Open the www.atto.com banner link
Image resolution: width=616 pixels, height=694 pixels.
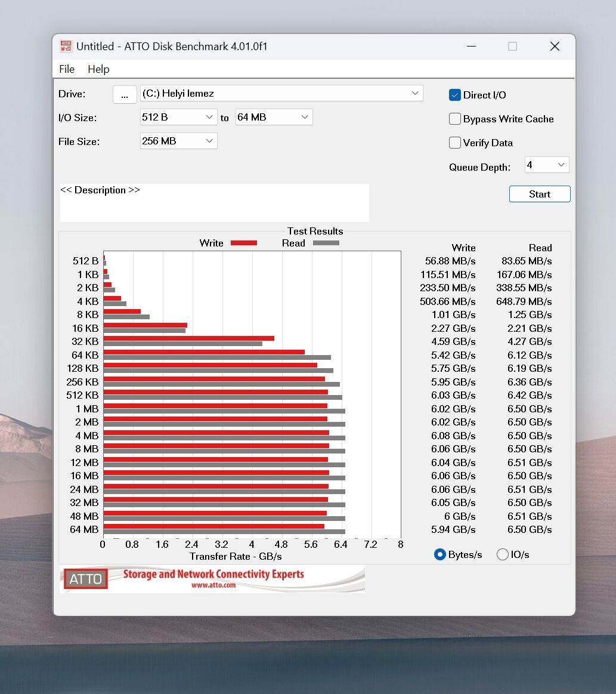213,585
